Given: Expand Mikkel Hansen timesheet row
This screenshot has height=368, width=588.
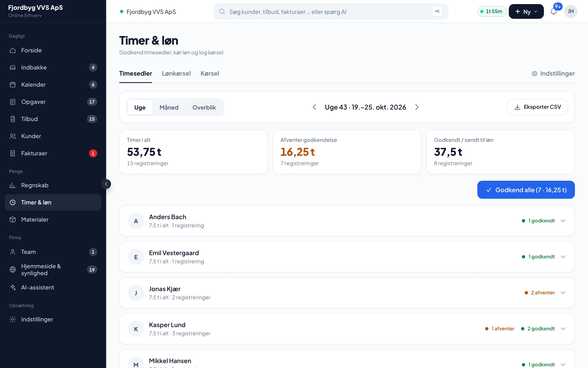Looking at the screenshot, I should tap(347, 359).
